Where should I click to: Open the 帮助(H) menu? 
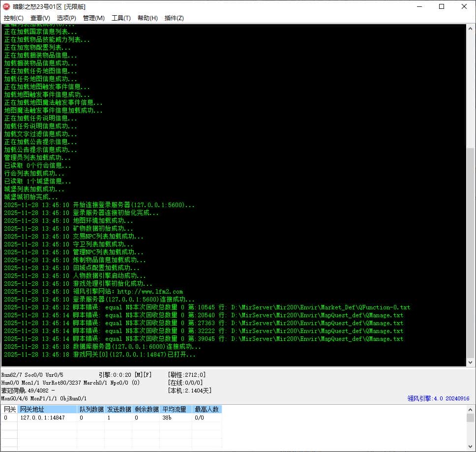(148, 18)
